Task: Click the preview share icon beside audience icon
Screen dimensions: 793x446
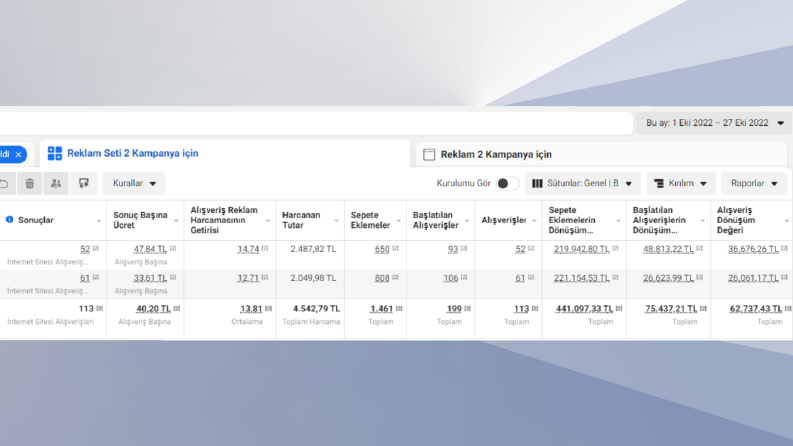Action: (83, 184)
